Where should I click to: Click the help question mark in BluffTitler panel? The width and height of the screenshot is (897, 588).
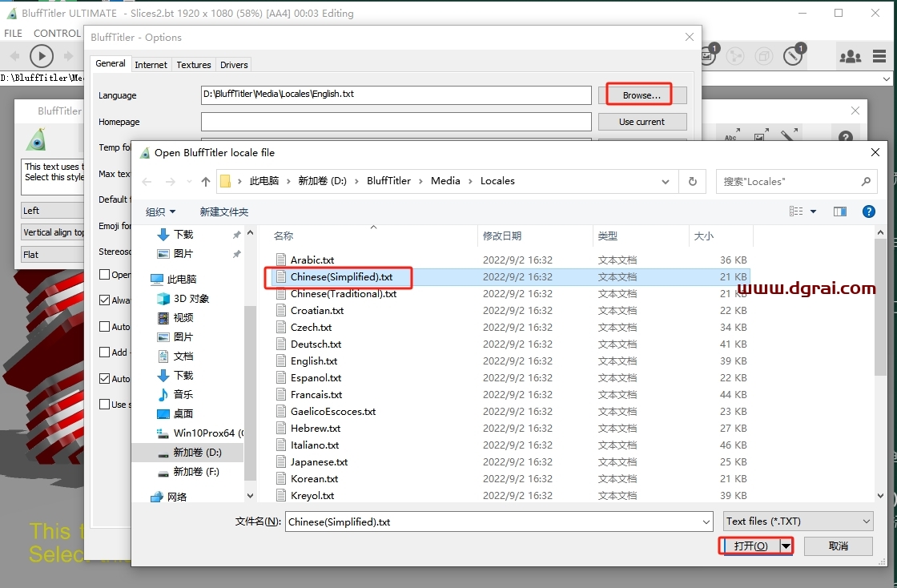pos(846,137)
